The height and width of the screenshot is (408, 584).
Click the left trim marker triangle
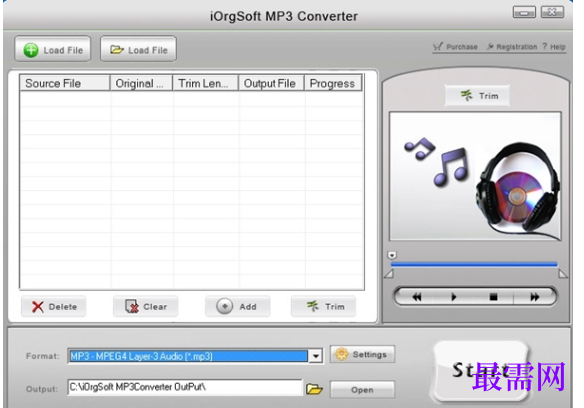(388, 274)
